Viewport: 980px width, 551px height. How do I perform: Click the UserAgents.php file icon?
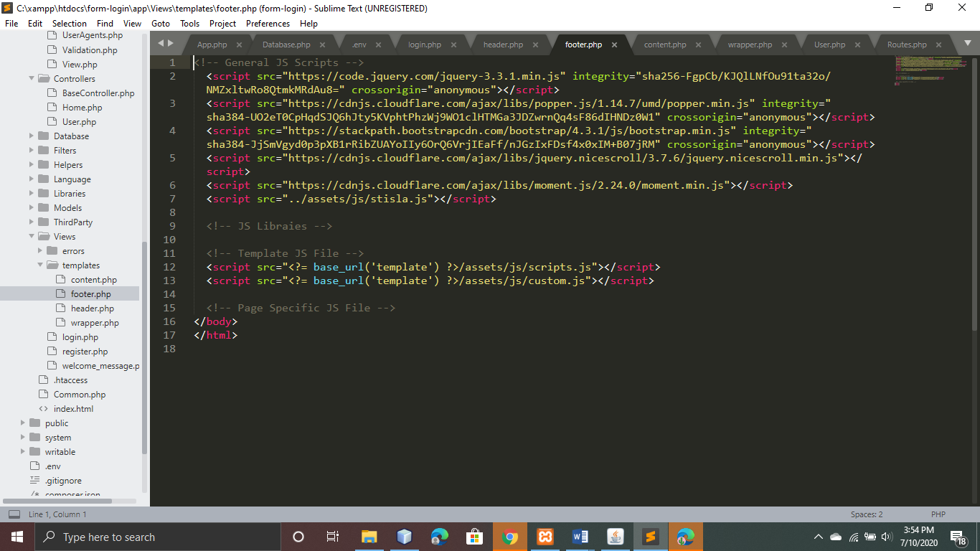click(52, 35)
